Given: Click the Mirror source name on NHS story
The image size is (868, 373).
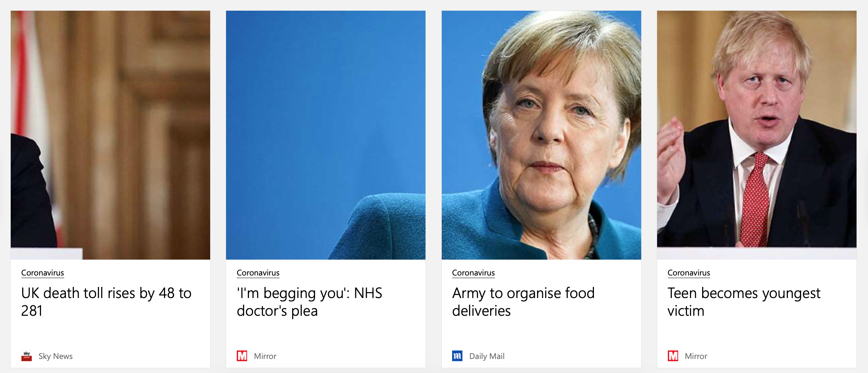Looking at the screenshot, I should 265,356.
